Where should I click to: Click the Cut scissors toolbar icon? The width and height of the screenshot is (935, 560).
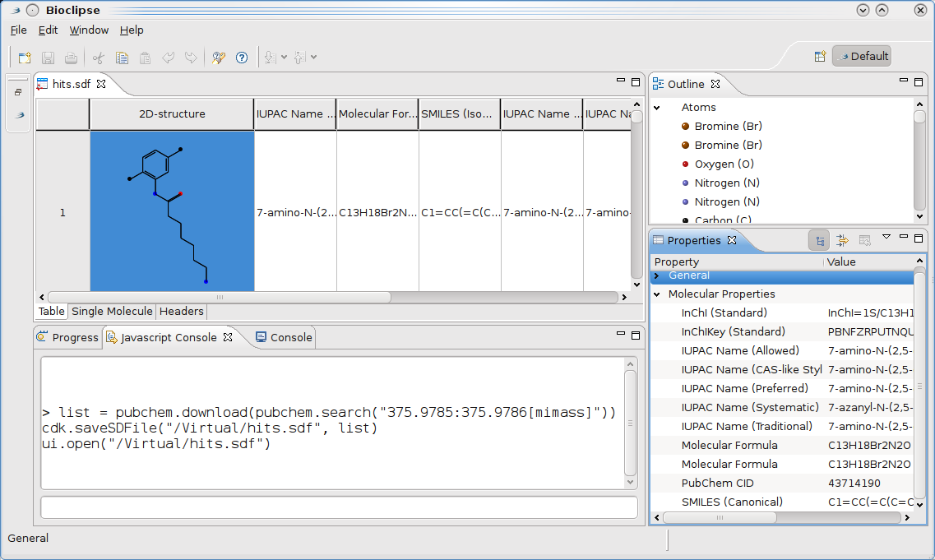tap(99, 58)
